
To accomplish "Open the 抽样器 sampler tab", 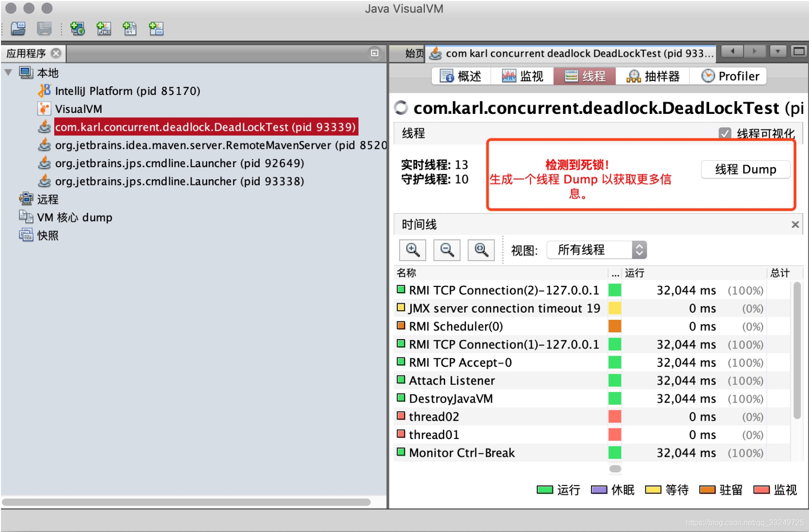I will [653, 76].
